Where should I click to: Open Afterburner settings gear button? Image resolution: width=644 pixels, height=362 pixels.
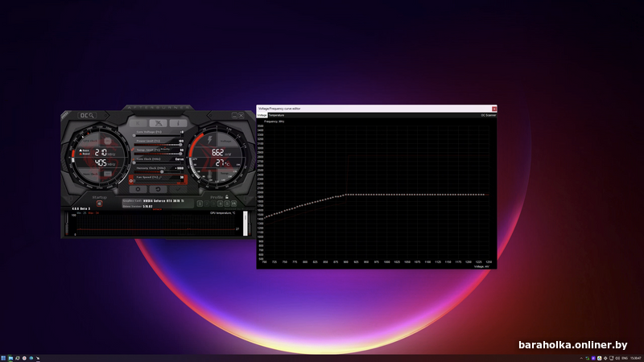(138, 189)
